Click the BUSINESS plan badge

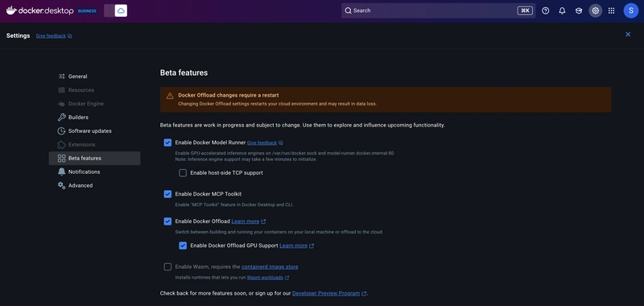point(87,11)
